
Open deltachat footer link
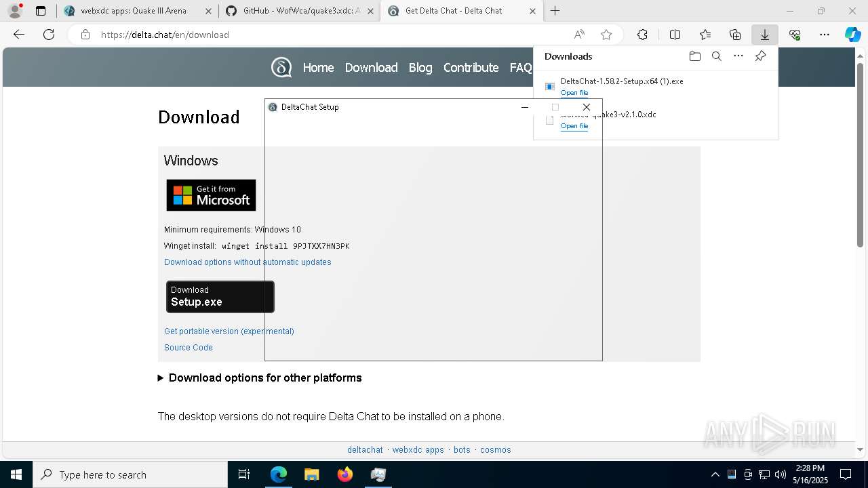[x=365, y=450]
